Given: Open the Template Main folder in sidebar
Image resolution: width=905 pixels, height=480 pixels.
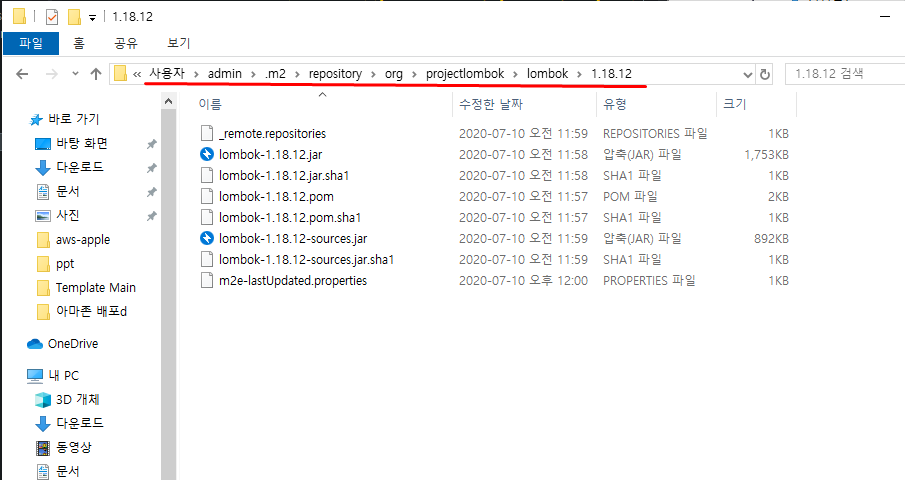Looking at the screenshot, I should pyautogui.click(x=95, y=287).
